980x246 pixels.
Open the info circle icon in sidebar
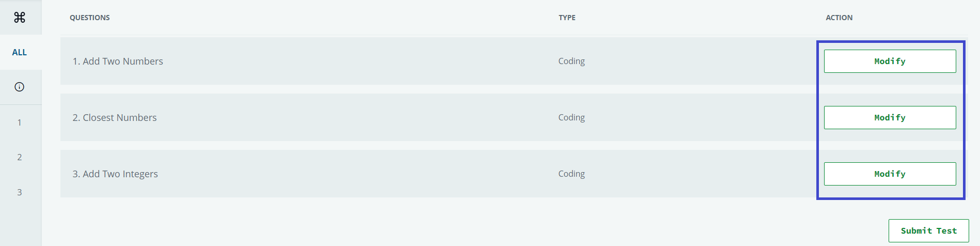(x=20, y=87)
